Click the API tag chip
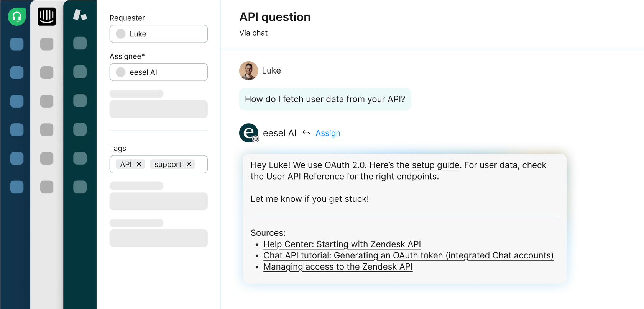 [x=126, y=164]
